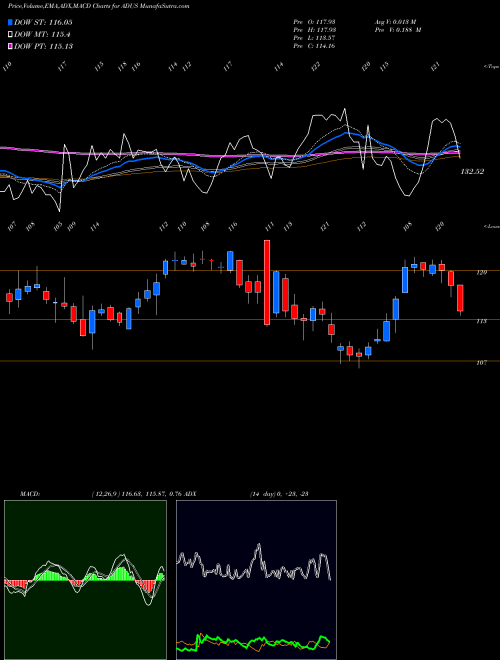
Task: Click the tallest red candlestick in price chart
Action: tap(267, 282)
